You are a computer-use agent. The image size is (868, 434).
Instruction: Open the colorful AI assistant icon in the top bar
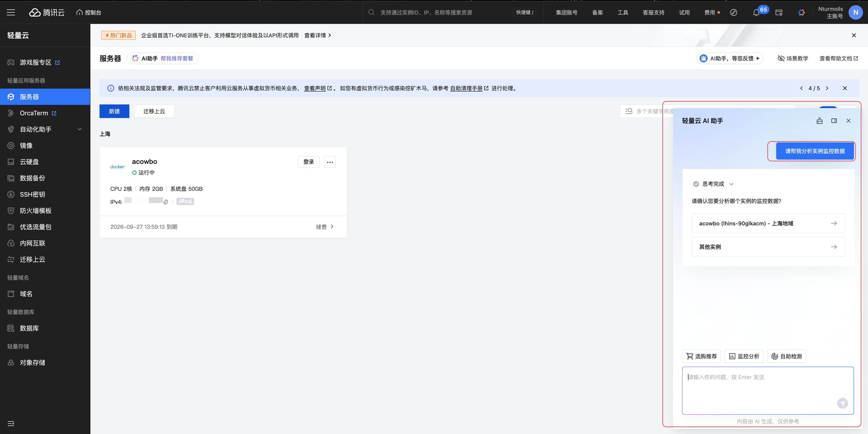coord(801,12)
